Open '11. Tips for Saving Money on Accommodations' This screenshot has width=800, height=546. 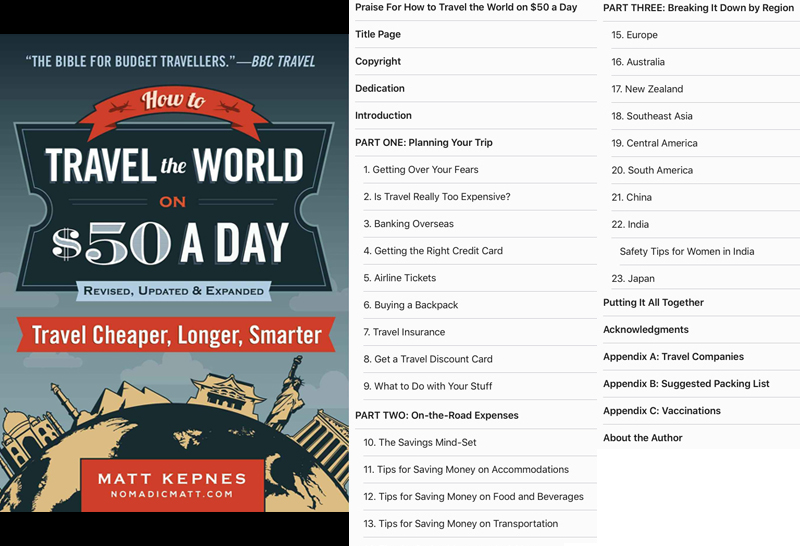tap(480, 469)
